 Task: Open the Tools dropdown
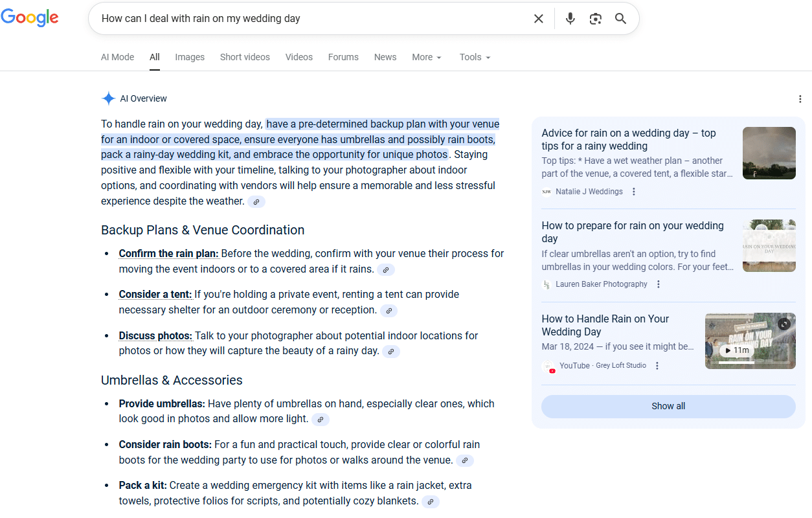click(x=475, y=57)
